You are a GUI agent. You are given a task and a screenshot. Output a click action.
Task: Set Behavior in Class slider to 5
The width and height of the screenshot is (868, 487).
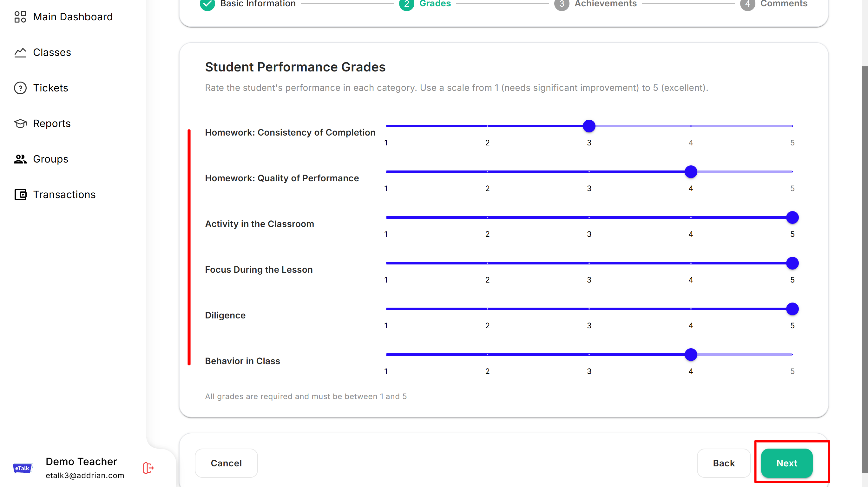click(792, 355)
